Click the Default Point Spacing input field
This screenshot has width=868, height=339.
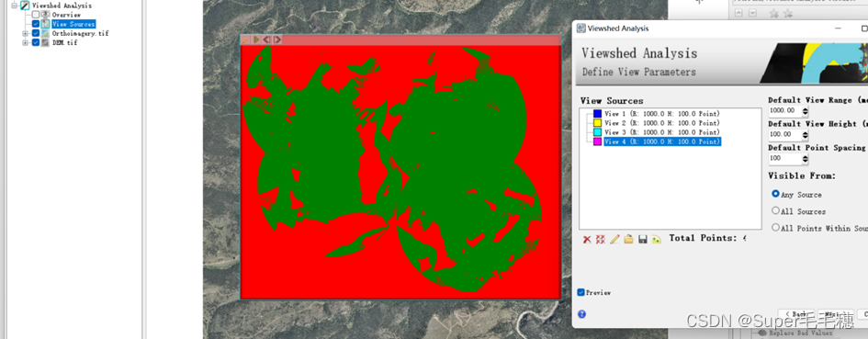coord(785,159)
